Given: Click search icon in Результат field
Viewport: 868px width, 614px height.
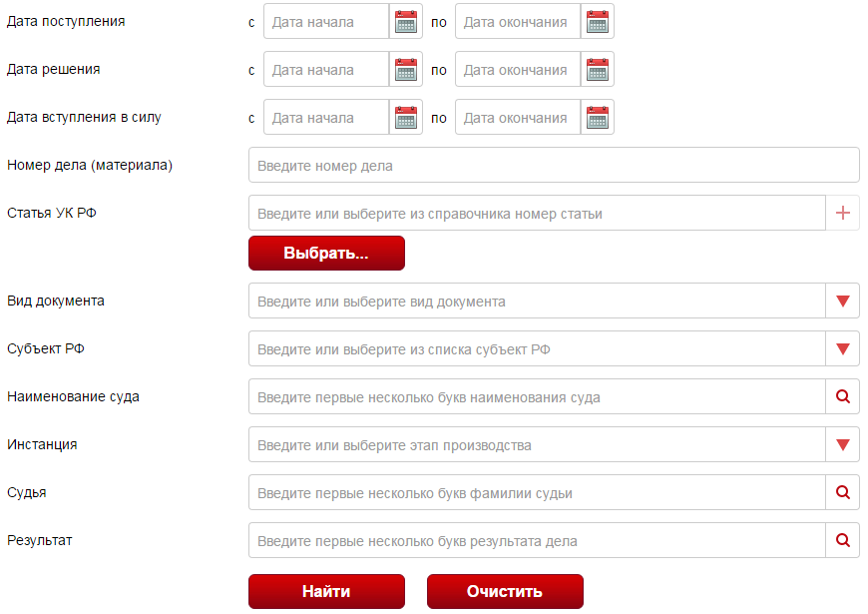Looking at the screenshot, I should pos(842,540).
